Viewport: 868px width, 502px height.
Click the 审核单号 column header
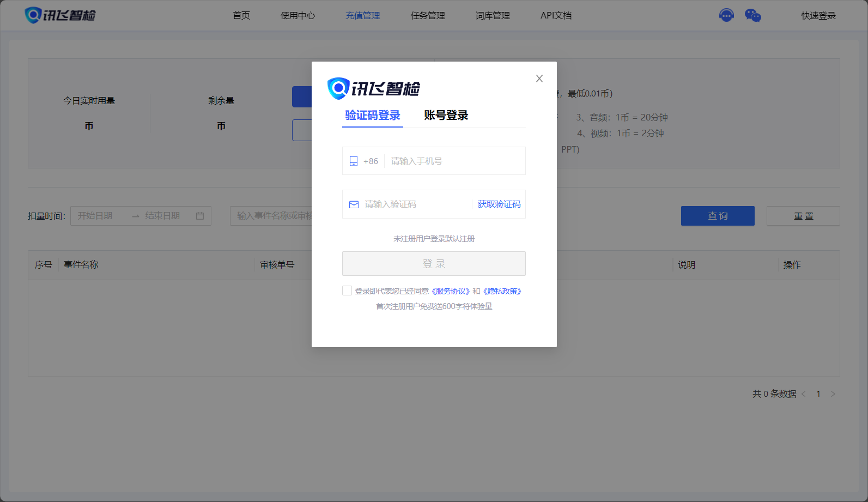[x=277, y=265]
